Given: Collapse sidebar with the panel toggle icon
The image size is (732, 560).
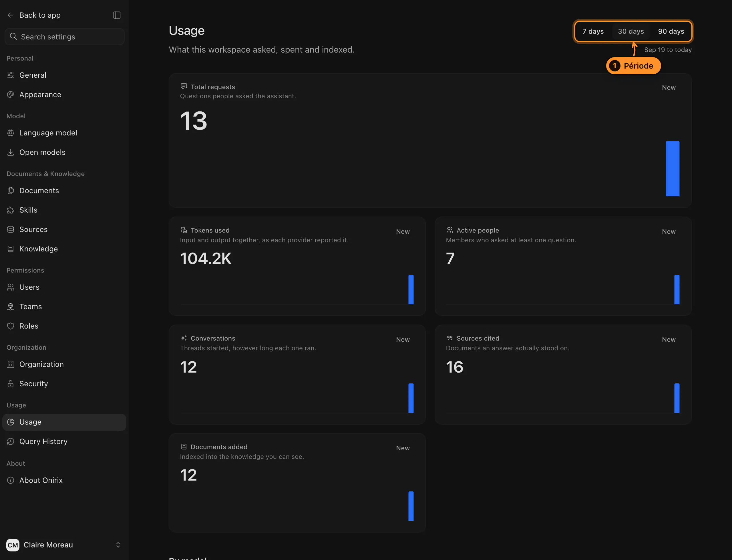Looking at the screenshot, I should [x=117, y=15].
